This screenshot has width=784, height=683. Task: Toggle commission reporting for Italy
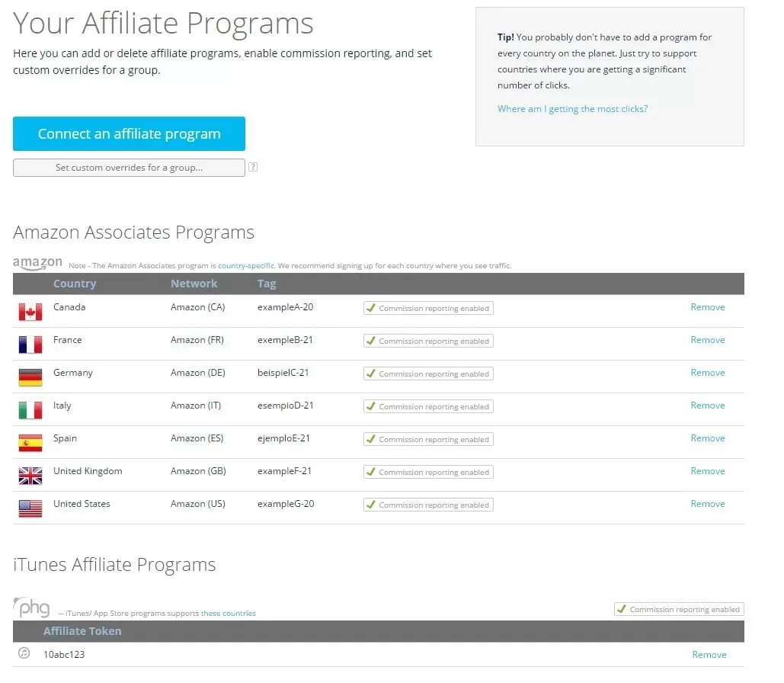coord(428,406)
